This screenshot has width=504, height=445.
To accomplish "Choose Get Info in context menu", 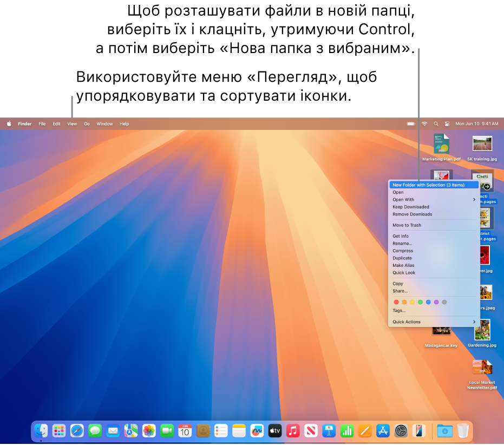I will point(434,236).
